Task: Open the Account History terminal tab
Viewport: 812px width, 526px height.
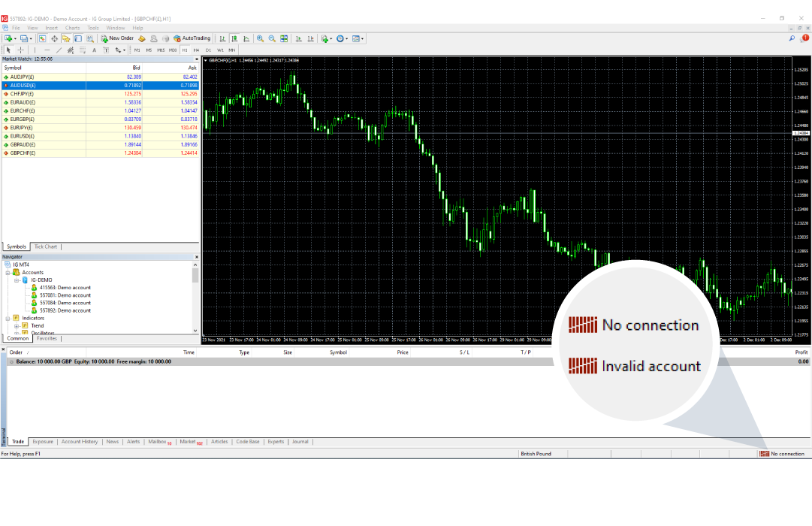Action: [79, 442]
